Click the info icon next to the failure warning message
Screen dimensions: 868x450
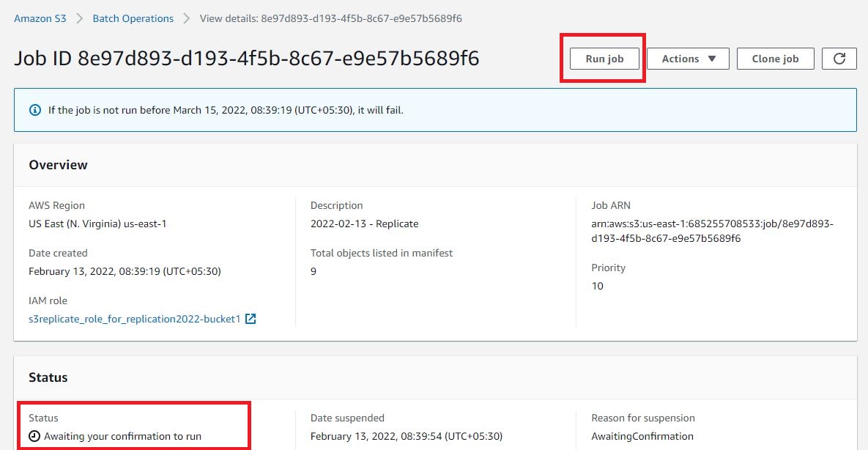34,108
